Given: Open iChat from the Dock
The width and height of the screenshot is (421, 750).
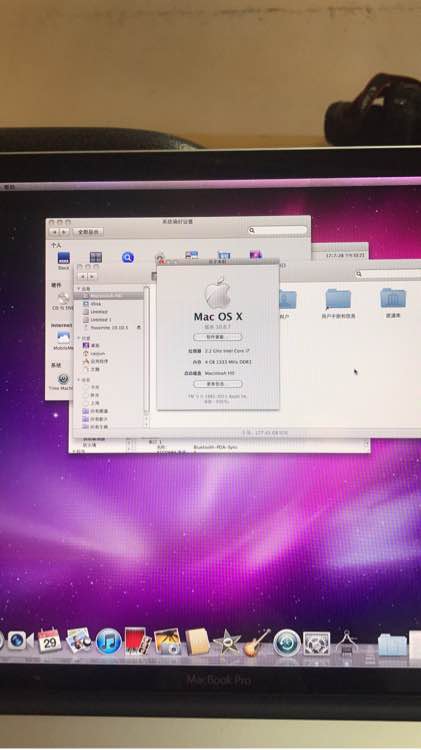Looking at the screenshot, I should tap(19, 640).
